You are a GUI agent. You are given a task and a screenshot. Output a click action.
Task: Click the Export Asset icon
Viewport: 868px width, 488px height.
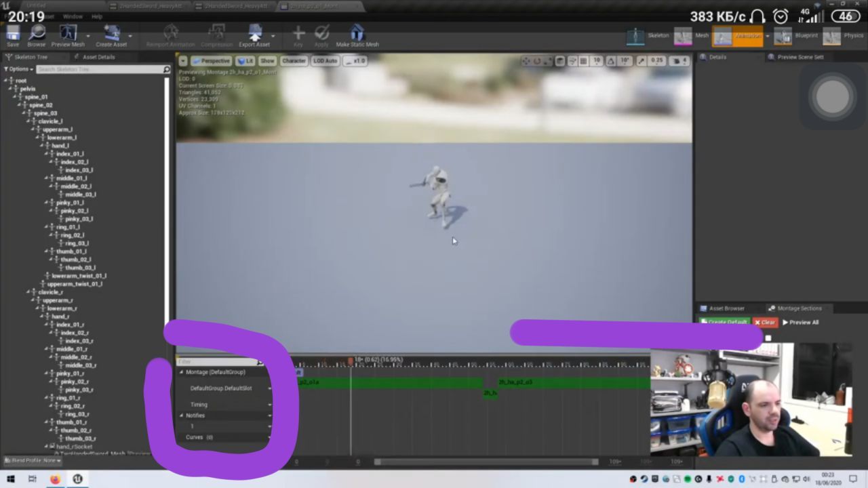click(254, 35)
